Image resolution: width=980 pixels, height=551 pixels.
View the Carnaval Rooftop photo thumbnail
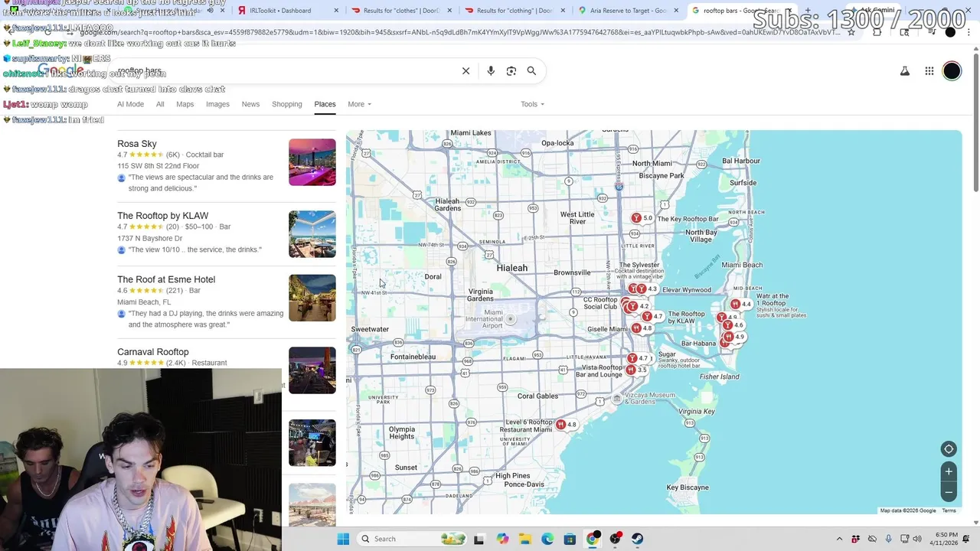pyautogui.click(x=312, y=370)
